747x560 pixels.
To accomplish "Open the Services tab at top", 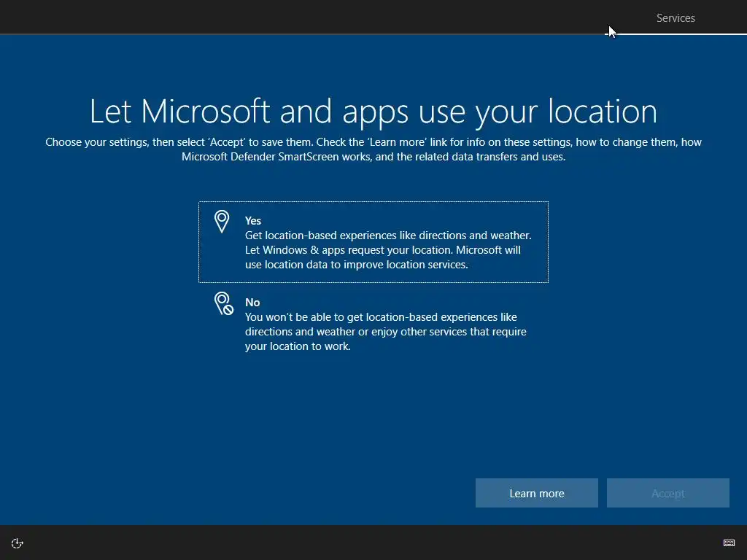I will pos(676,18).
